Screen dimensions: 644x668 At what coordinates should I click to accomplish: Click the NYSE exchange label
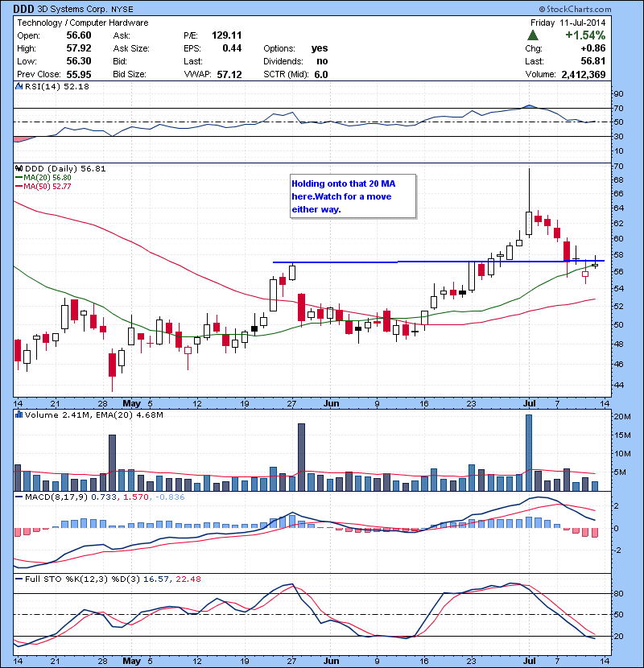(x=122, y=10)
